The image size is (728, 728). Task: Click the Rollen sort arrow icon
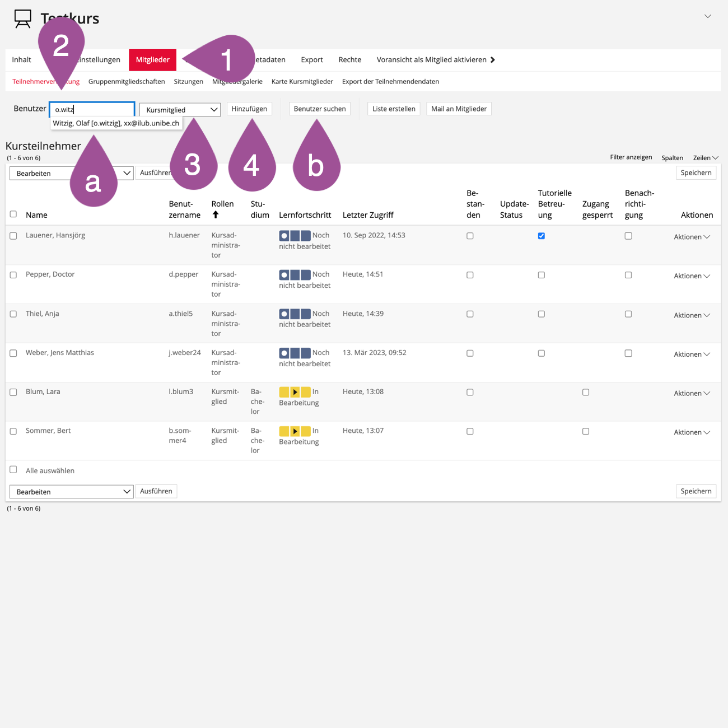[216, 214]
